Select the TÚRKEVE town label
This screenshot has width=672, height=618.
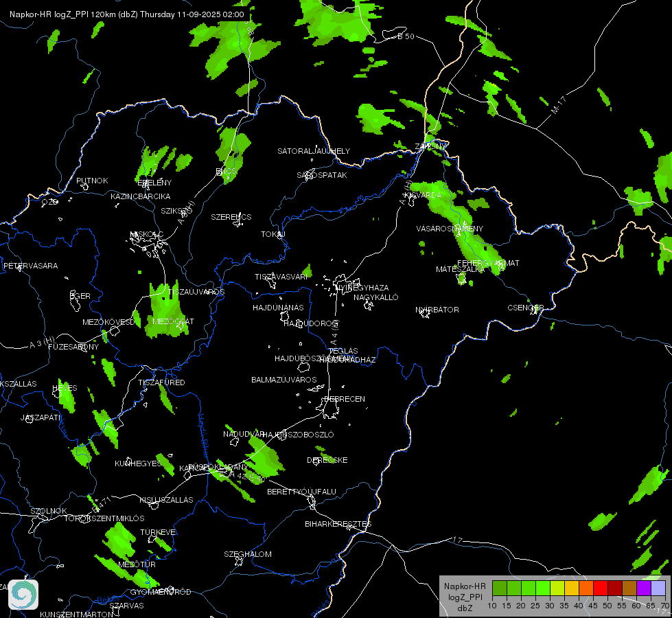[x=158, y=531]
